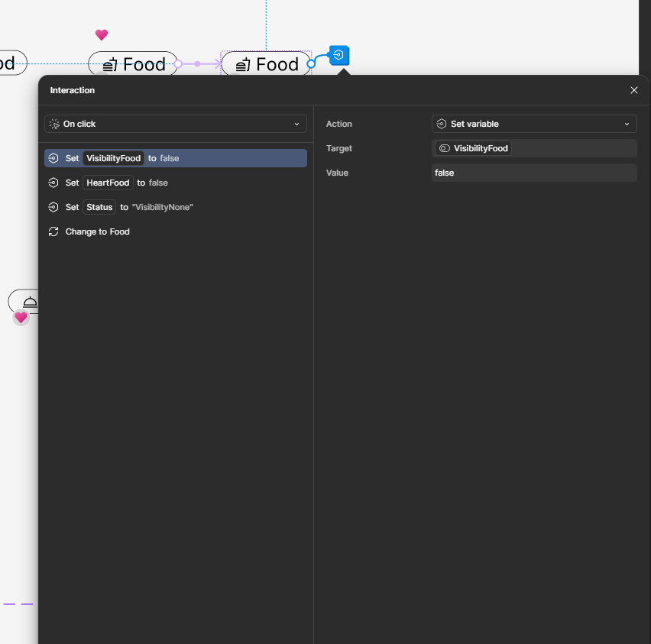Screen dimensions: 651x644
Task: Click the HeartFood variable chip
Action: point(108,183)
